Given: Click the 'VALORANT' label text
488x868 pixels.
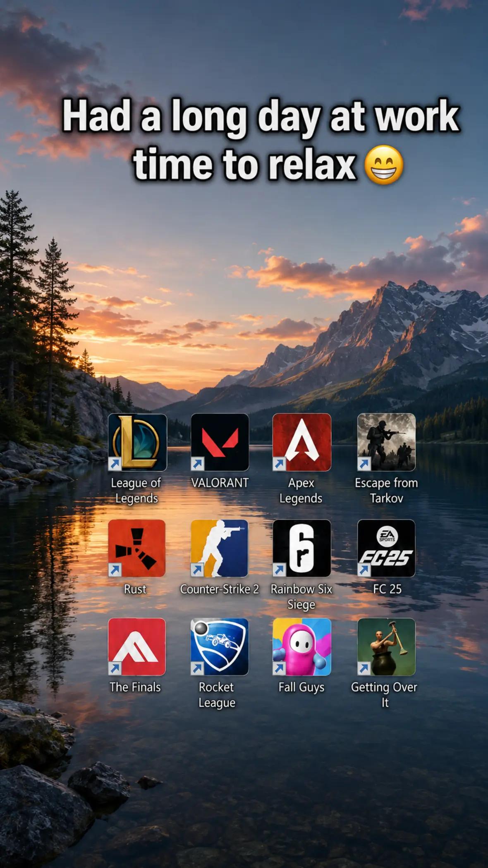Looking at the screenshot, I should (x=220, y=483).
